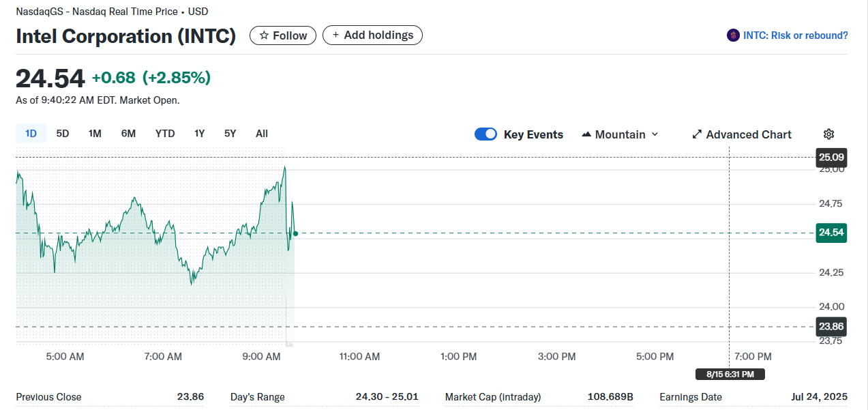Click the 23.86 previous close axis label
868x410 pixels.
[831, 327]
